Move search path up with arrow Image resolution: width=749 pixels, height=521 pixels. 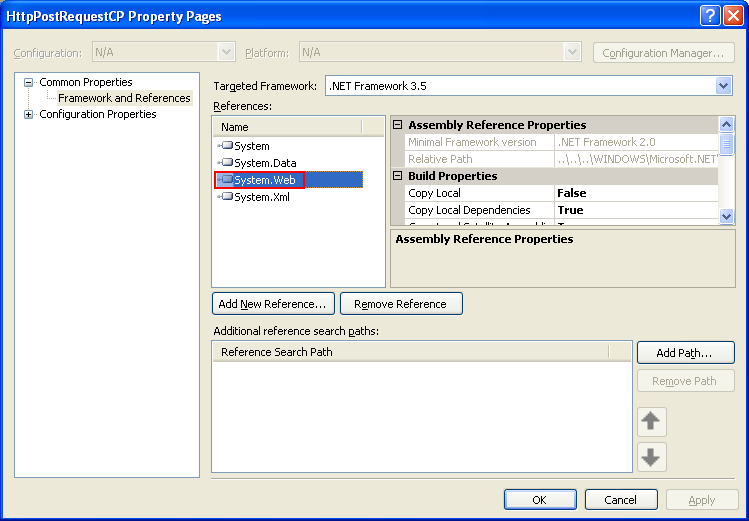[651, 422]
